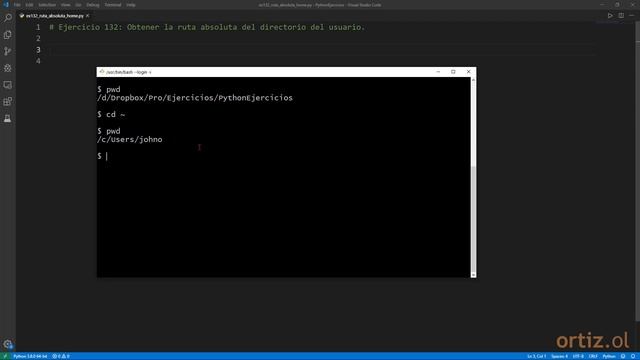This screenshot has width=640, height=360.
Task: Open the Test beaker view icon
Action: tap(8, 118)
